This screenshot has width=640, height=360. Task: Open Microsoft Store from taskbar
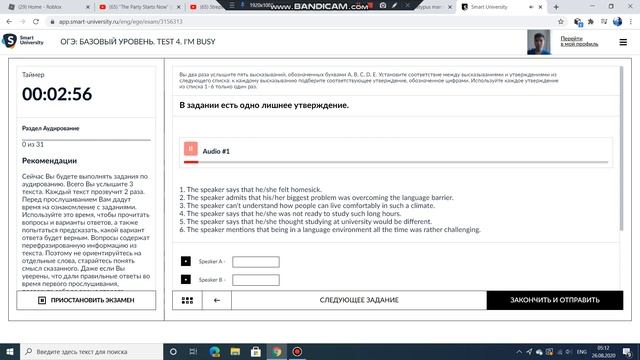pos(256,351)
